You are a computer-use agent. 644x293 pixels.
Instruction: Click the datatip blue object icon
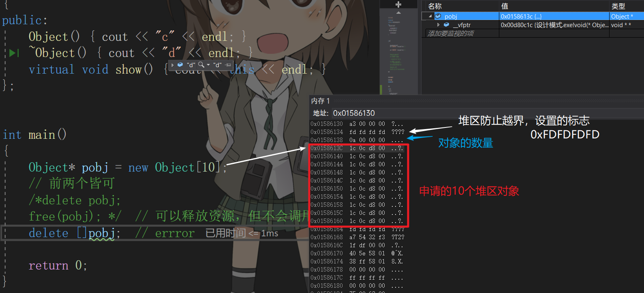(x=180, y=65)
